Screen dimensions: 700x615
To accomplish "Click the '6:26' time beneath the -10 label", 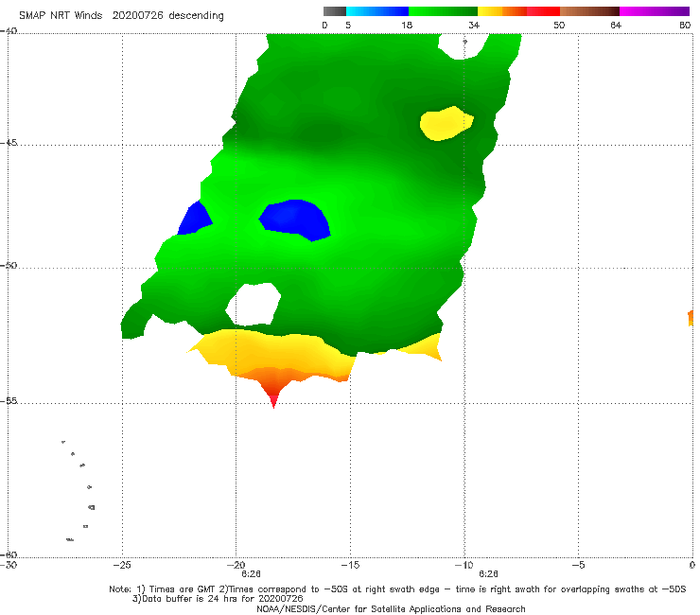I will coord(488,574).
